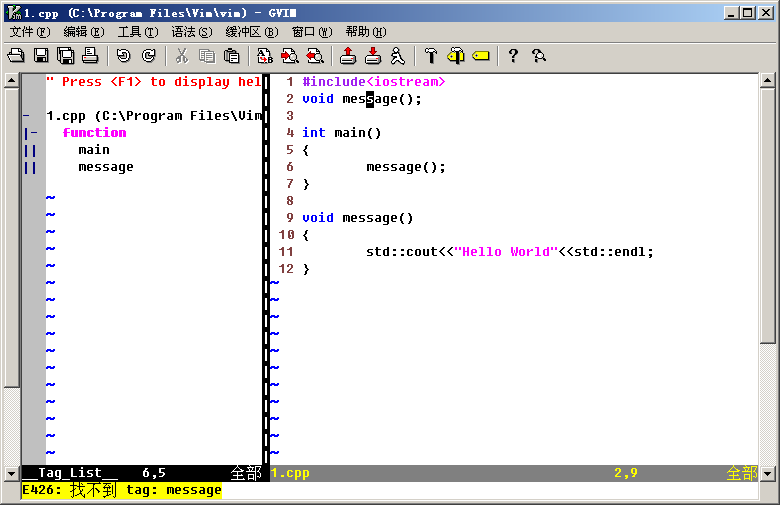Open the 帮助(H) menu
Viewport: 780px width, 512px height.
point(366,32)
